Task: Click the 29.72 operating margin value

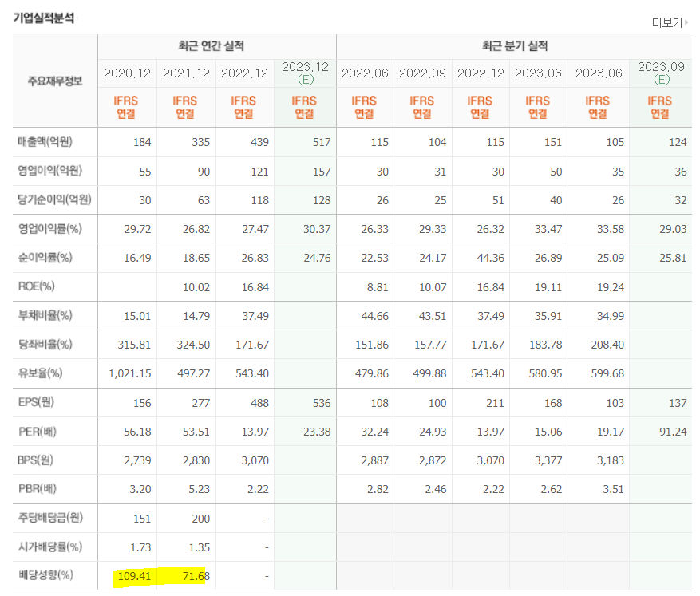Action: pyautogui.click(x=137, y=229)
